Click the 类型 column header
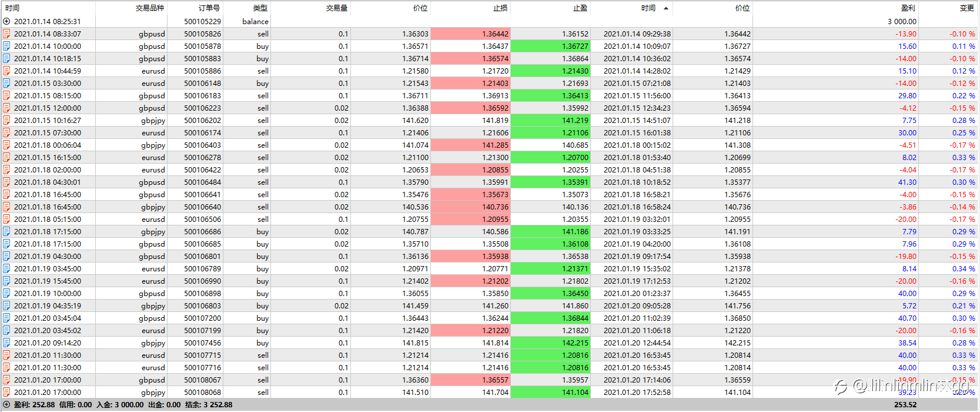The image size is (980, 412). [260, 8]
